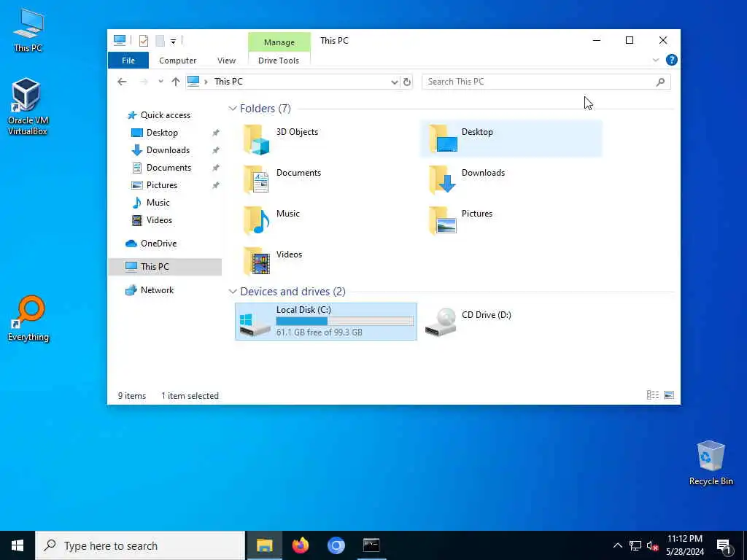Open Downloads in the navigation pane
The image size is (747, 560).
point(168,150)
